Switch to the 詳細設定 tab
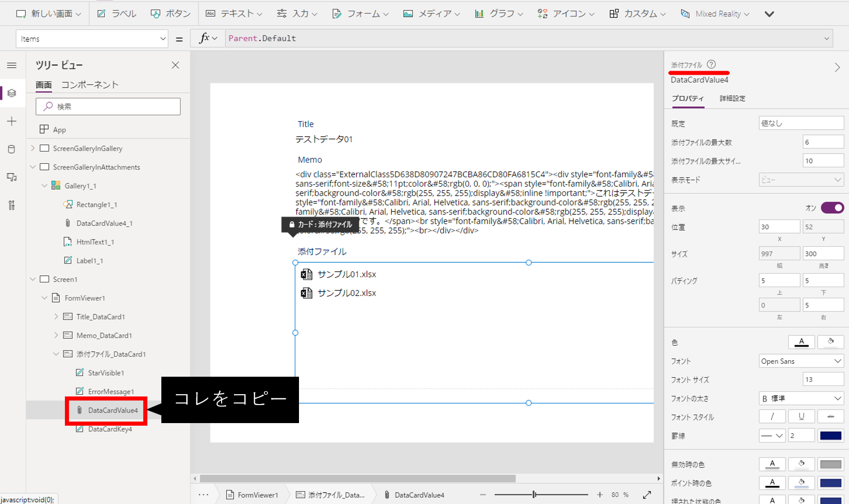 tap(733, 98)
